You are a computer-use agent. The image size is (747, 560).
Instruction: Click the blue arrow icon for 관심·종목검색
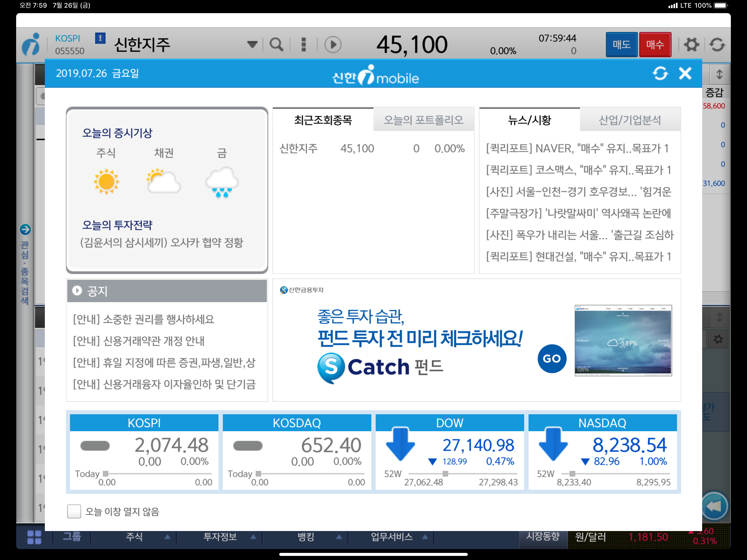pos(25,229)
